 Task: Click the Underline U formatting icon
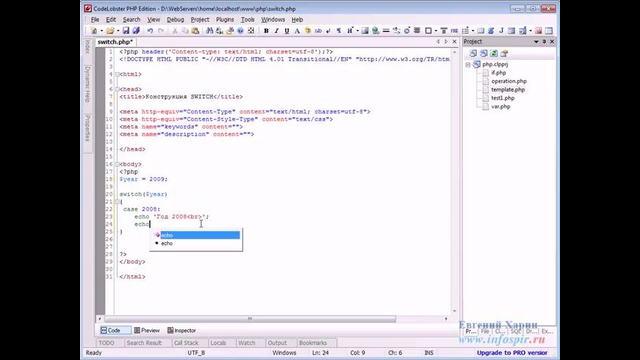tap(287, 31)
